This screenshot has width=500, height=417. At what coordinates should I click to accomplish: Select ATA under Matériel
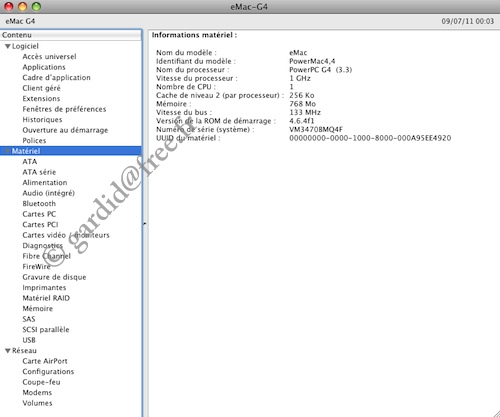30,162
